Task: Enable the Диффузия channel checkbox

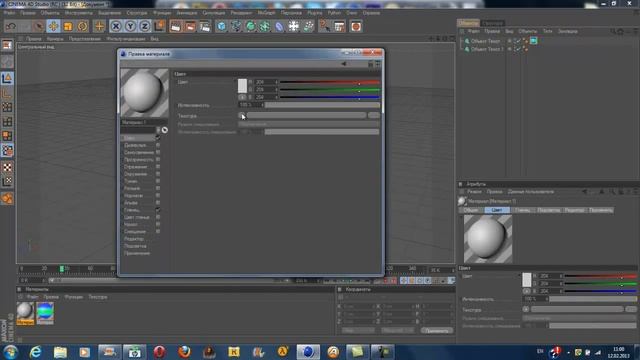Action: coord(158,145)
